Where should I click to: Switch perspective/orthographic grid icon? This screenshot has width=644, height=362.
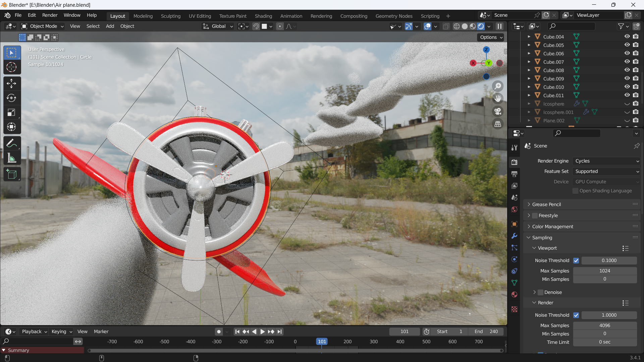coord(498,124)
